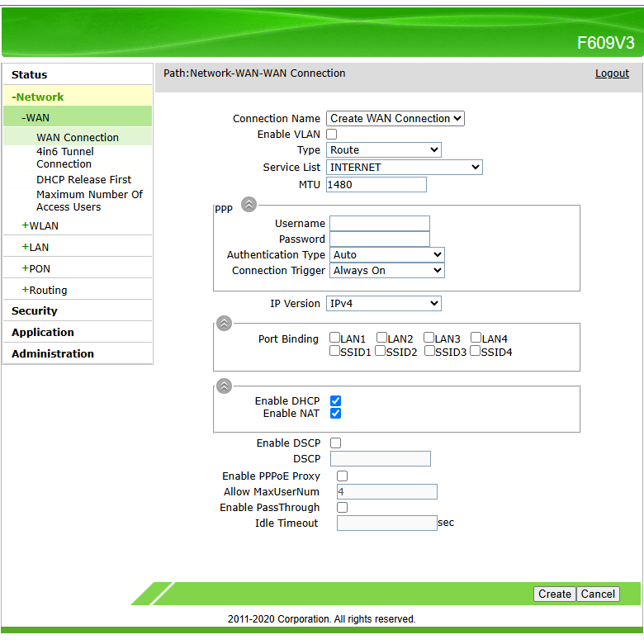This screenshot has width=644, height=644.
Task: Toggle the Enable PPPoE Proxy checkbox
Action: coord(342,476)
